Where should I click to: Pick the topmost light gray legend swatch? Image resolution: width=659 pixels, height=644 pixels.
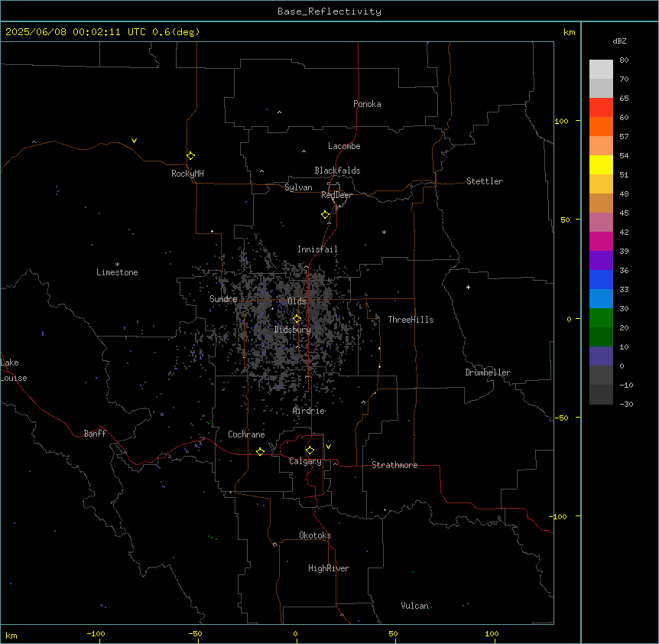click(x=601, y=70)
